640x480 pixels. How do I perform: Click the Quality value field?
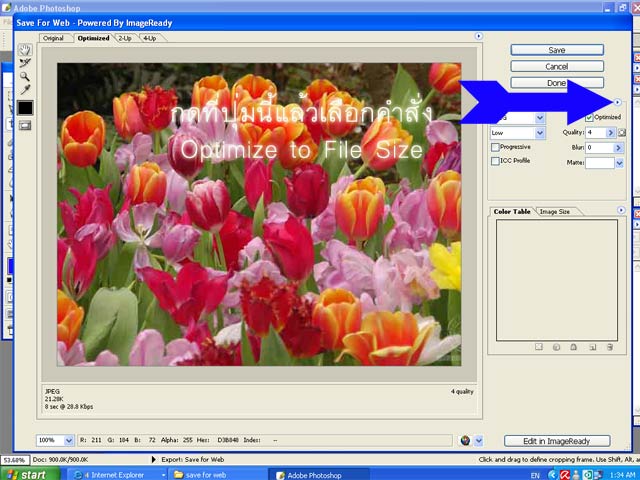tap(596, 133)
